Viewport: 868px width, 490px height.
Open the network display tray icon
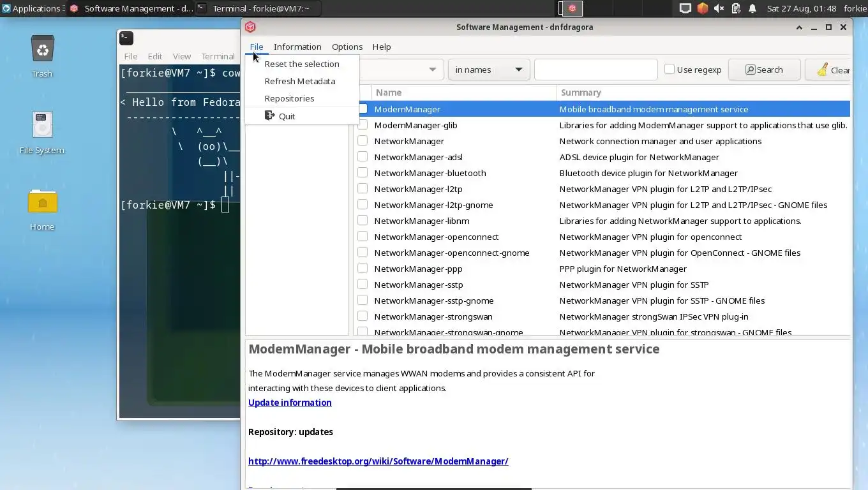coord(685,8)
